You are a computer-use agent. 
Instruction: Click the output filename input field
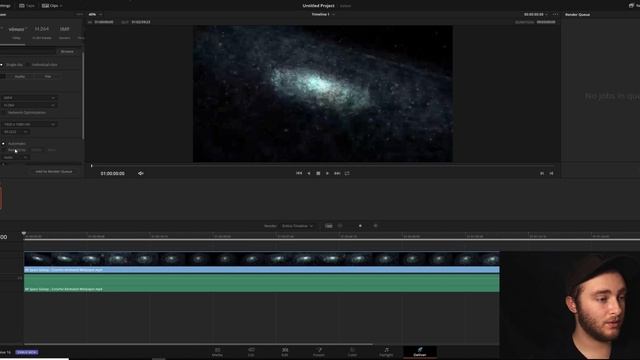(28, 52)
